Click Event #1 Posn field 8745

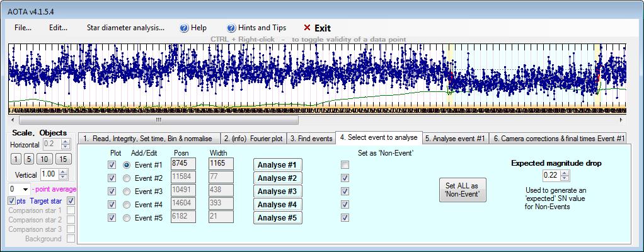[183, 164]
